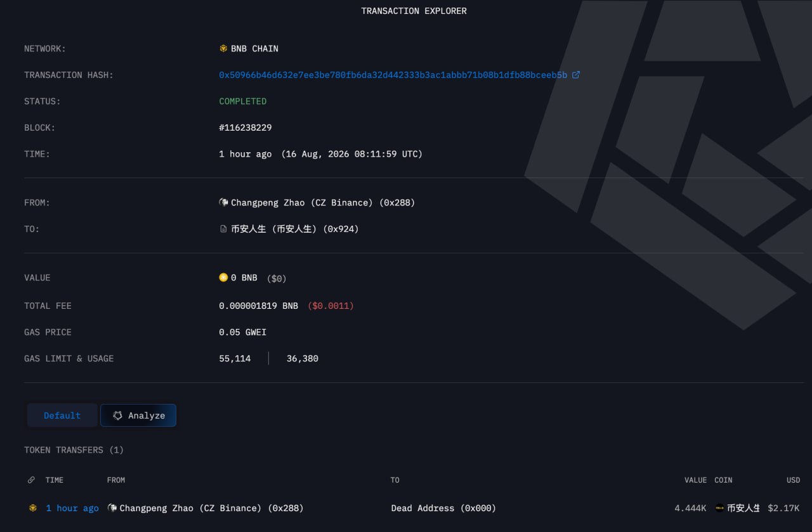The image size is (812, 532).
Task: Click the red fee amount ($0.0011)
Action: click(x=331, y=306)
